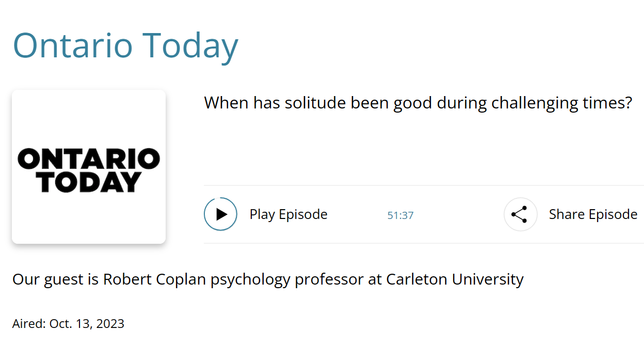Click the 51:37 episode duration
Screen dimensions: 644x345
(x=400, y=216)
